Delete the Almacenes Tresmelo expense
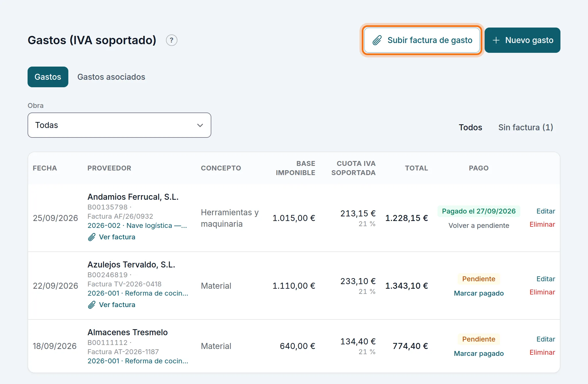The width and height of the screenshot is (588, 384). pos(542,352)
